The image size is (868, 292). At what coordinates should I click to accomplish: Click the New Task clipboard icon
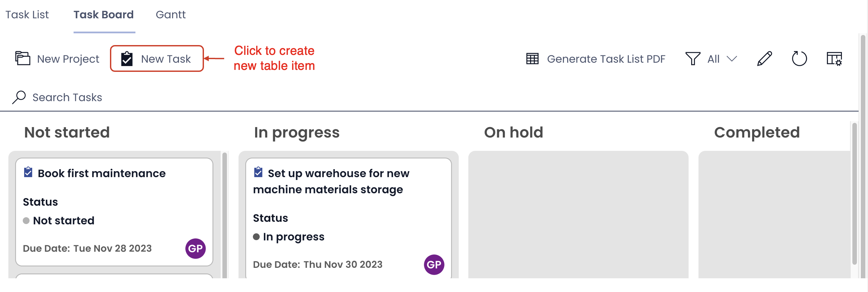(127, 59)
